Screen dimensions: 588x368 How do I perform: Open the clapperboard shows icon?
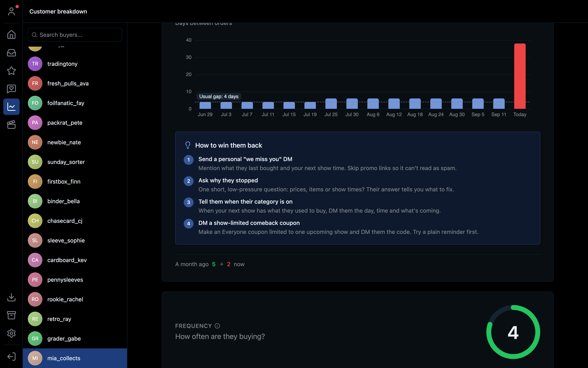(x=11, y=125)
